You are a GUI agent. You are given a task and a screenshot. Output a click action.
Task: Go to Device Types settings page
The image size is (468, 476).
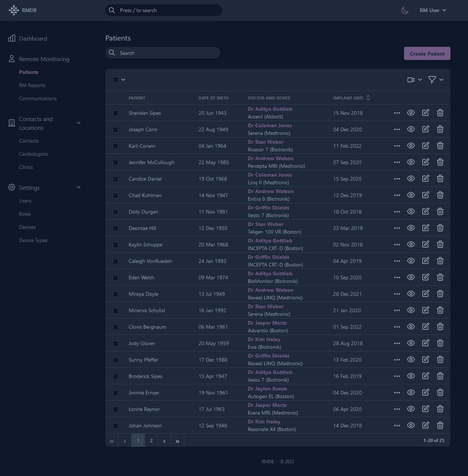[x=33, y=240]
